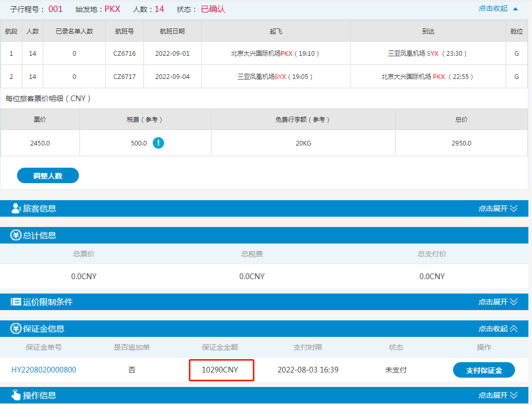Collapse the sub-itinerary with top 点击收起
The image size is (532, 405).
(498, 9)
